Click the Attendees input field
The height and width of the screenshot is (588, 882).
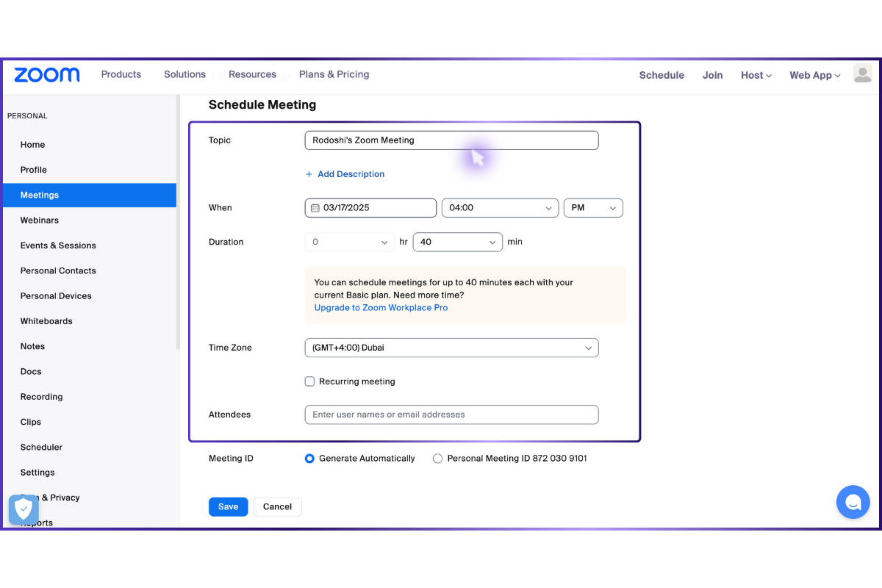click(x=451, y=415)
